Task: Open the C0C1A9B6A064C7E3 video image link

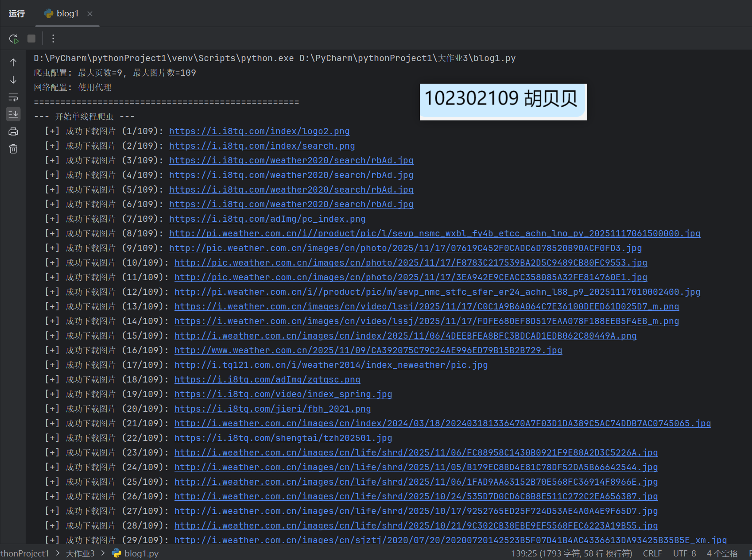Action: point(427,307)
